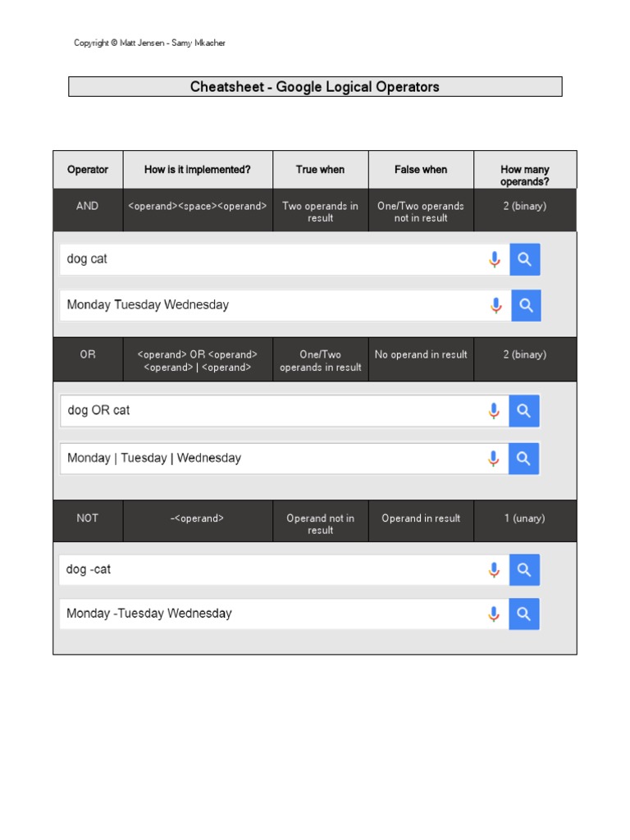Hit the search button next to "dog OR cat"
630x840 pixels.
click(x=524, y=410)
